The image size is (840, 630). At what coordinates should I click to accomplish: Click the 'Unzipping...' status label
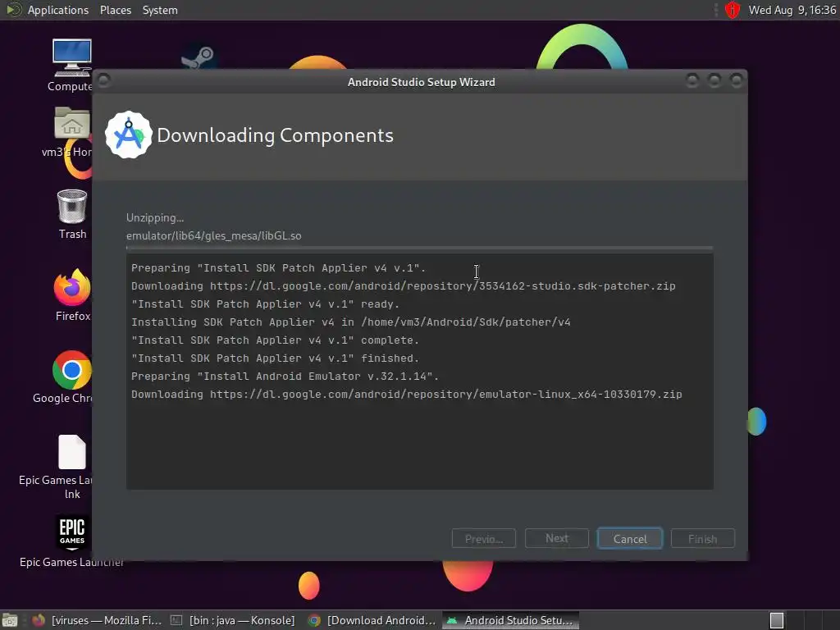[155, 217]
